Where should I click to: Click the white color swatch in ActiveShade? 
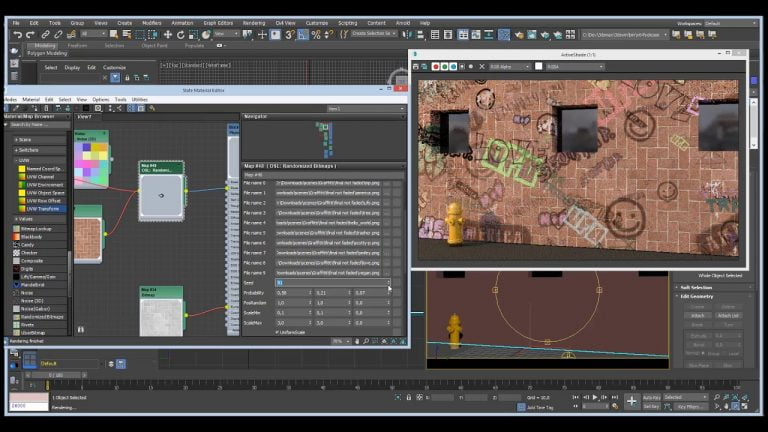point(539,66)
